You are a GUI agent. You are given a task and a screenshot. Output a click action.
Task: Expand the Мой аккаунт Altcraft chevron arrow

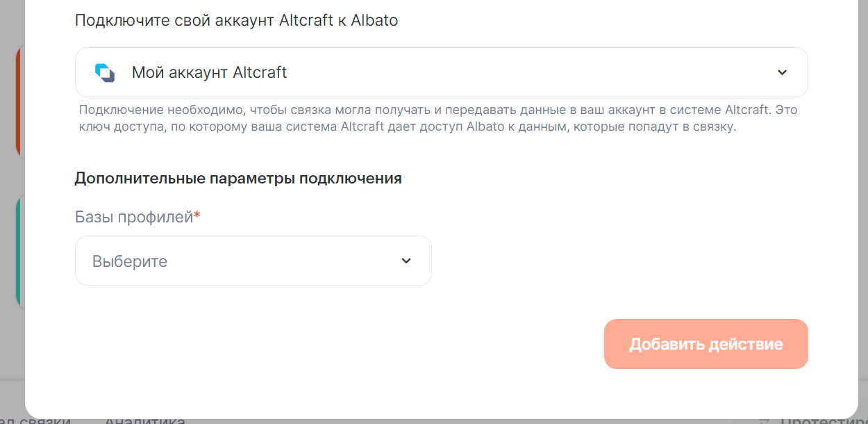pyautogui.click(x=782, y=72)
